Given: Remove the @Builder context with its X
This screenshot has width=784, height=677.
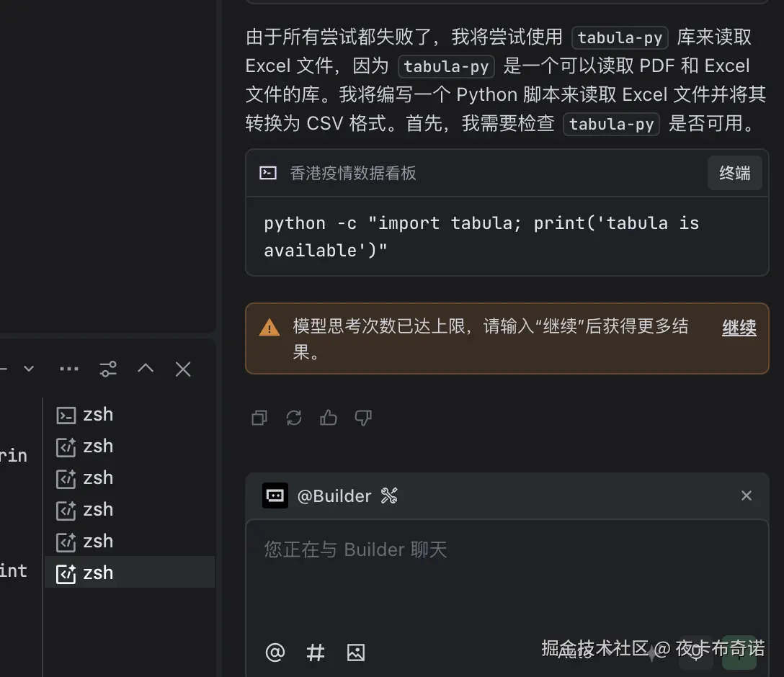Looking at the screenshot, I should (746, 496).
